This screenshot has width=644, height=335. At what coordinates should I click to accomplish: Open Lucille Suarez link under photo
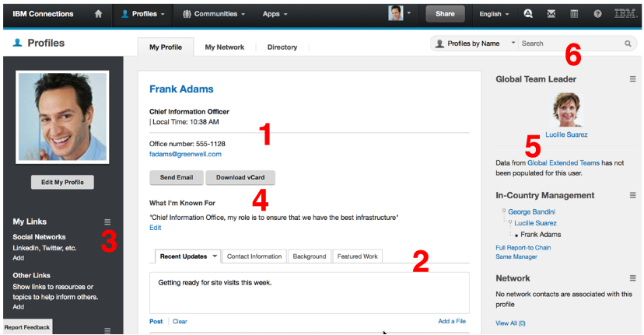coord(566,134)
